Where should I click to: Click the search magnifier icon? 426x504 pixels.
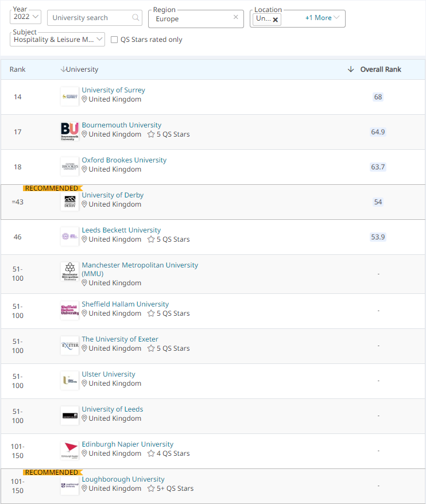pos(135,17)
